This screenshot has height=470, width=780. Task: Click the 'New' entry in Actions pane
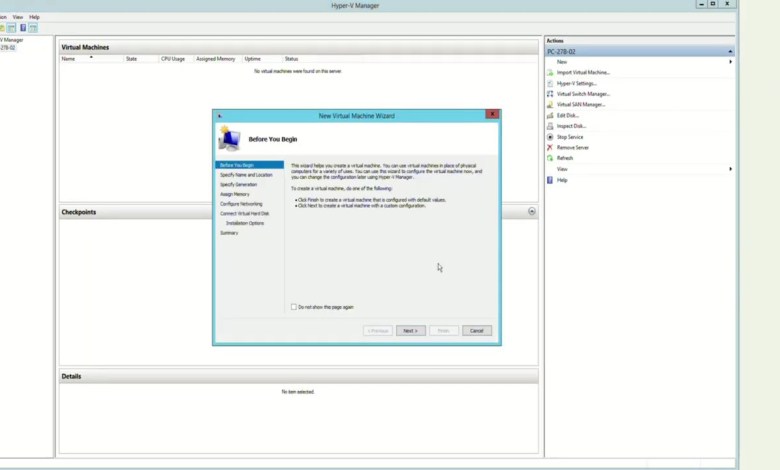562,62
